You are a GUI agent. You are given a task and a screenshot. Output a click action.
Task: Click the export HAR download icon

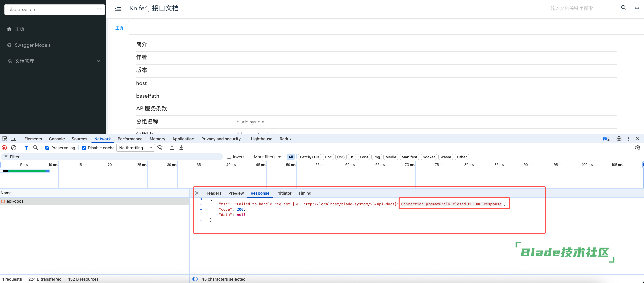pyautogui.click(x=181, y=148)
